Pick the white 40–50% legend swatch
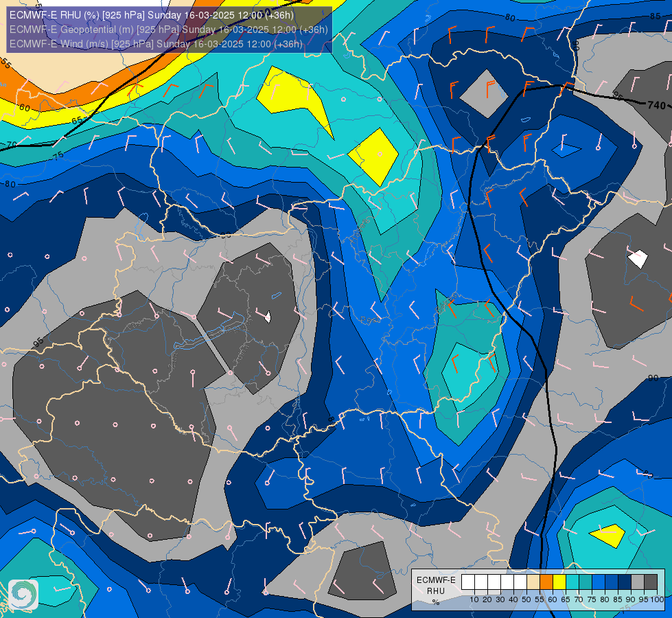Viewport: 672px width, 618px height. tap(520, 582)
